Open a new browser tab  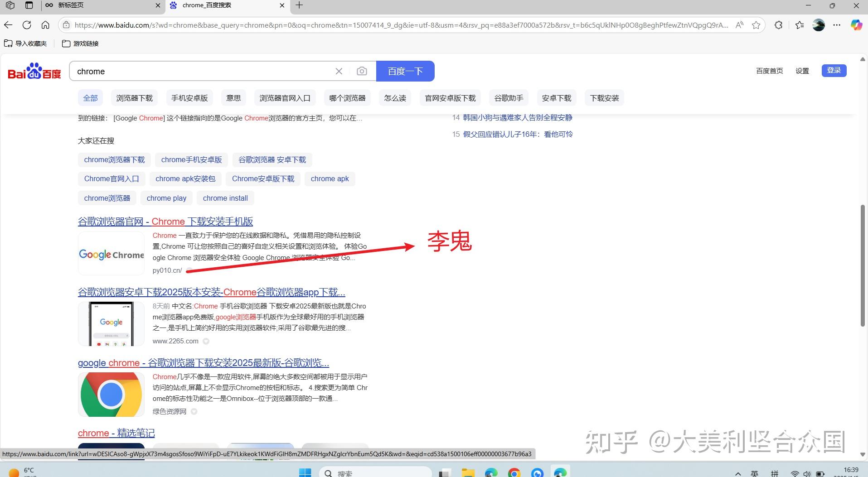(x=299, y=5)
